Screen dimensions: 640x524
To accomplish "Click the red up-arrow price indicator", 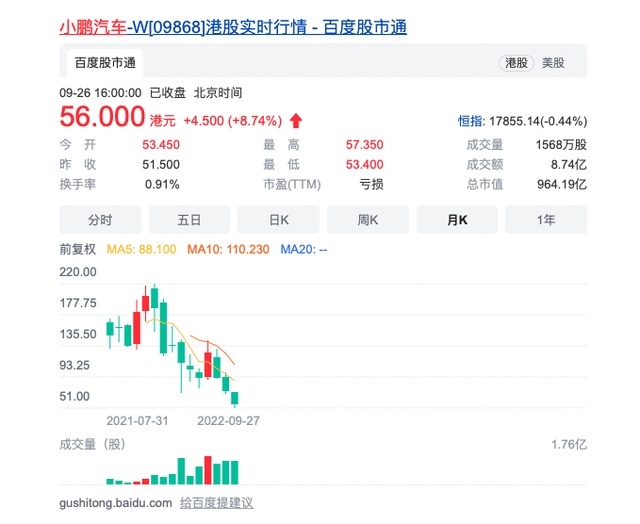I will coord(296,121).
